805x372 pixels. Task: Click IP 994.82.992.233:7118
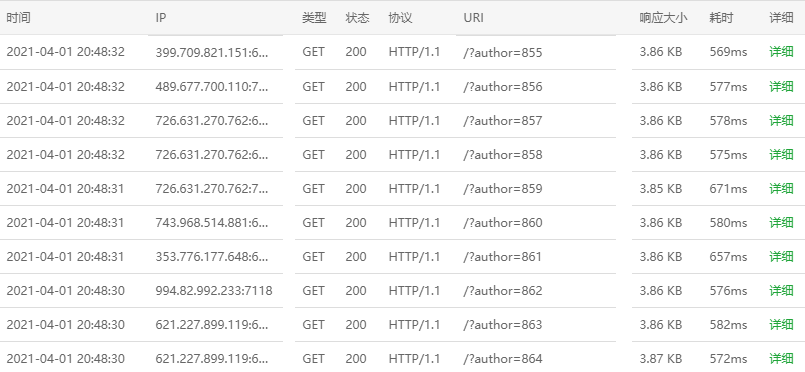click(x=214, y=290)
